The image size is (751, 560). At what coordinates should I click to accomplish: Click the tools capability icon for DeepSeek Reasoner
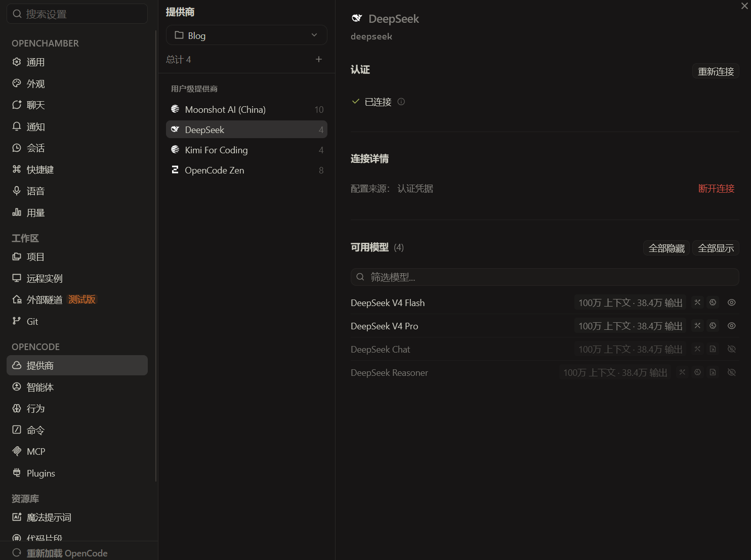click(682, 372)
